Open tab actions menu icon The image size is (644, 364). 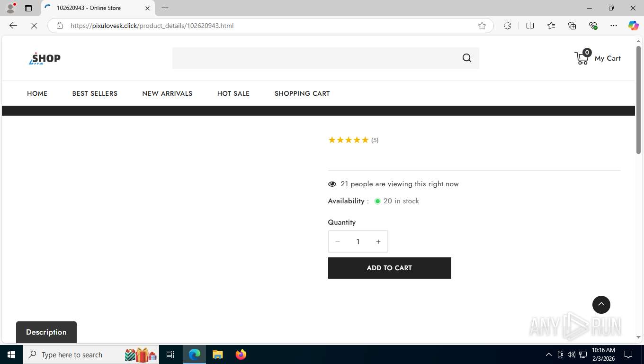pyautogui.click(x=28, y=8)
